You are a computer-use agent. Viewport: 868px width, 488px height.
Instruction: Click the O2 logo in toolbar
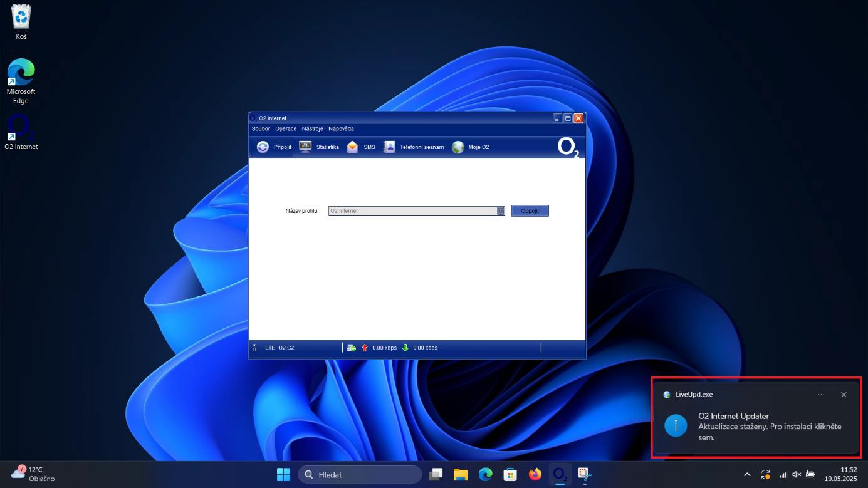[568, 148]
